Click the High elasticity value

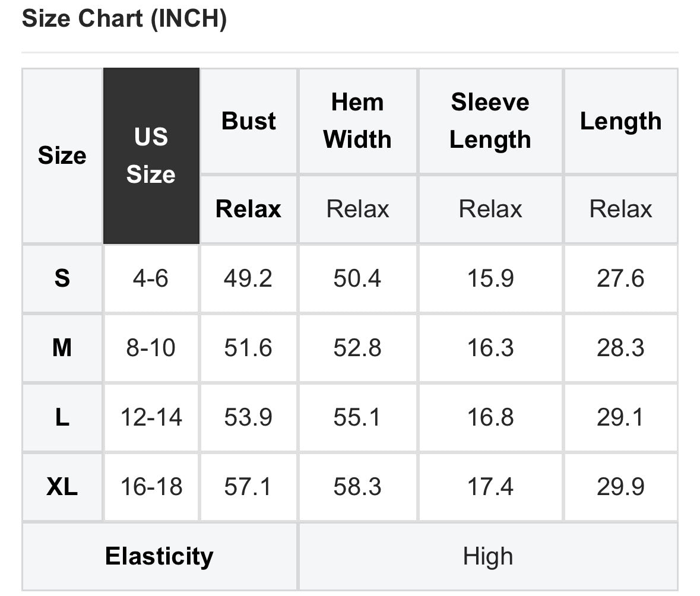tap(489, 557)
